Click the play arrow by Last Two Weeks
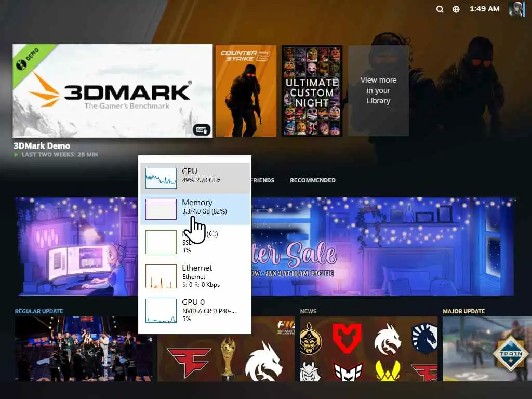The image size is (532, 399). click(16, 155)
